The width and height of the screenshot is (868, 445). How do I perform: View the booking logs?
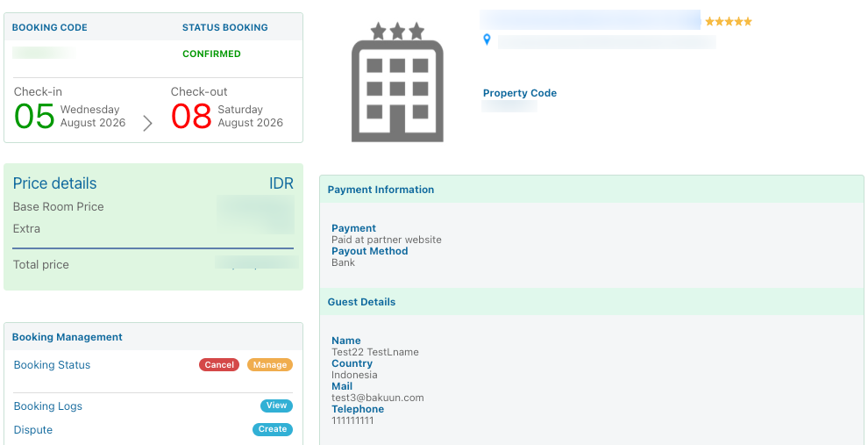point(276,406)
